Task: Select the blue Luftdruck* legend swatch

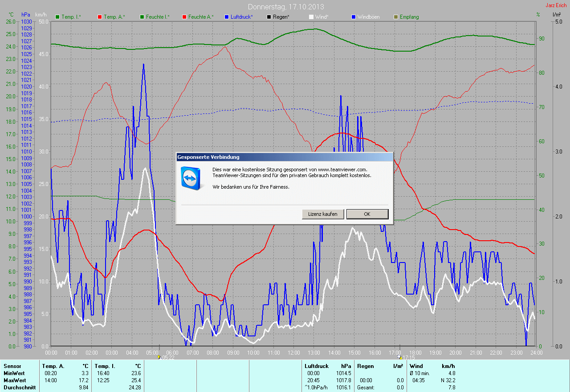Action: click(227, 17)
